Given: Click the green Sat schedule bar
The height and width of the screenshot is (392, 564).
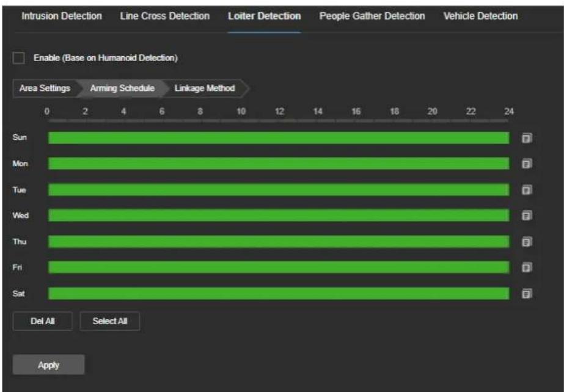Looking at the screenshot, I should 279,294.
